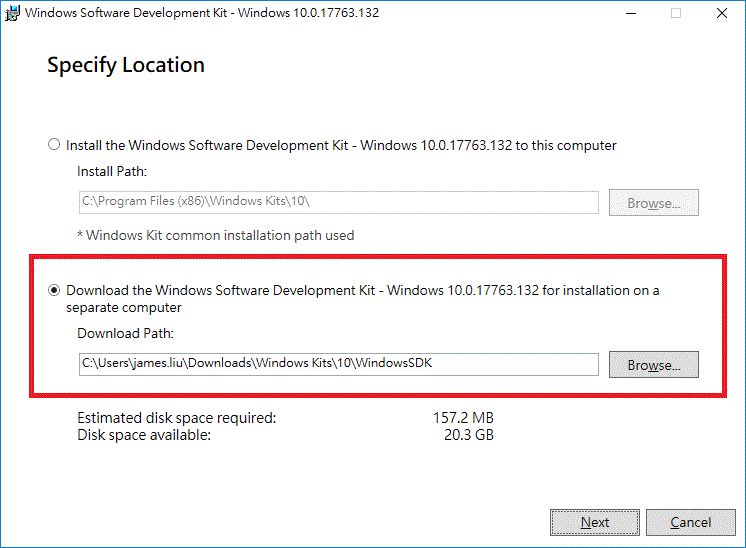Click into the Download Path text field
746x548 pixels.
coord(338,364)
